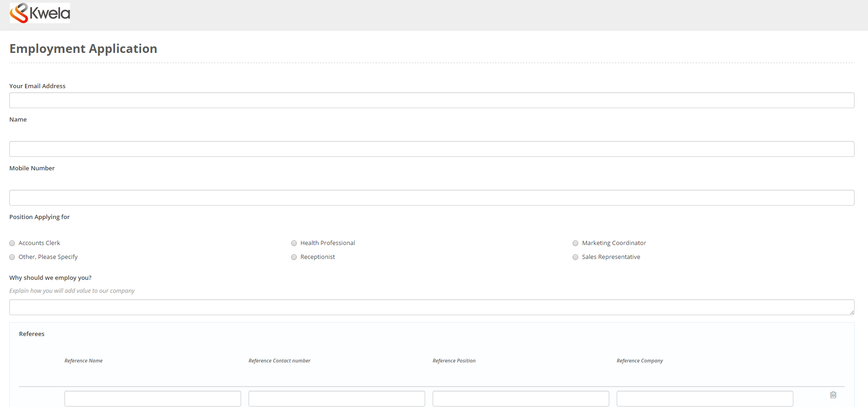Screen dimensions: 868x407
Task: Click the Reference Name input box
Action: (x=153, y=399)
